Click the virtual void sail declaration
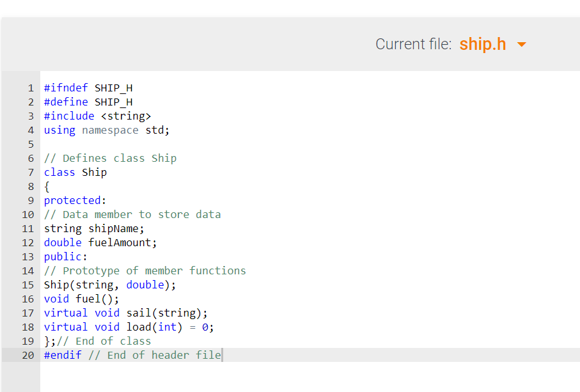This screenshot has height=392, width=580. pos(124,313)
